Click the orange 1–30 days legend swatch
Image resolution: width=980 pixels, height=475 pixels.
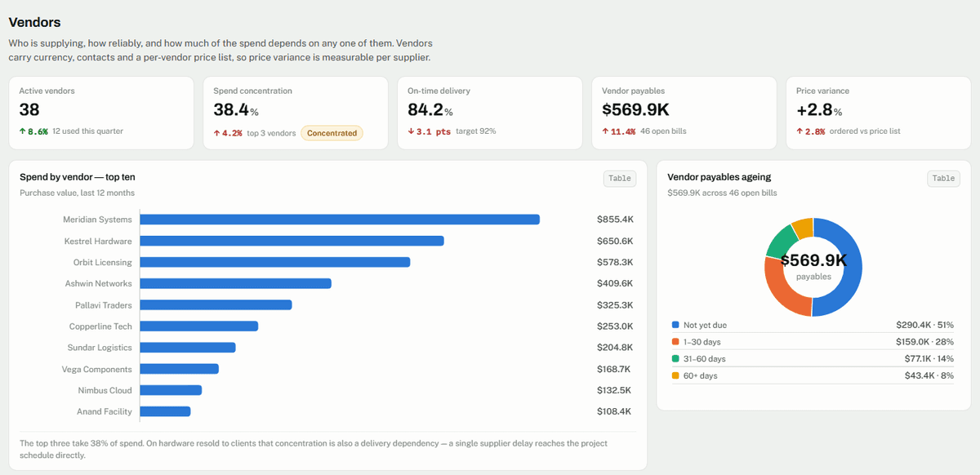675,342
